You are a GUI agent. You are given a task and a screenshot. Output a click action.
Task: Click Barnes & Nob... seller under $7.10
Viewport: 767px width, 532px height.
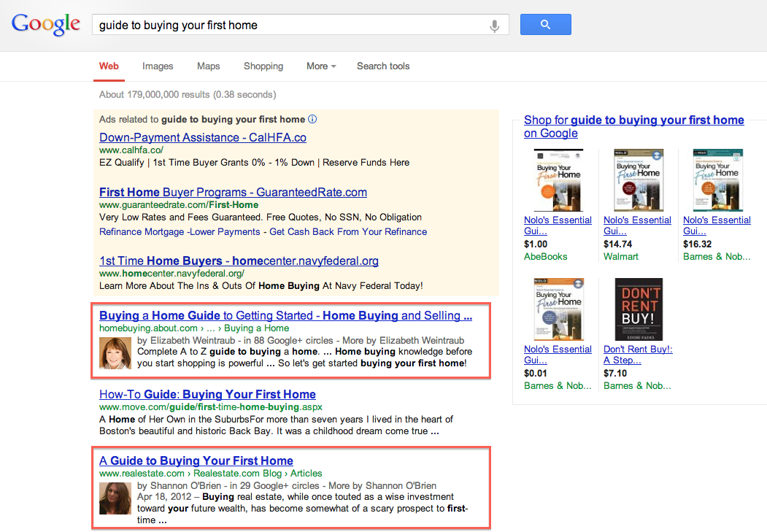tap(637, 386)
